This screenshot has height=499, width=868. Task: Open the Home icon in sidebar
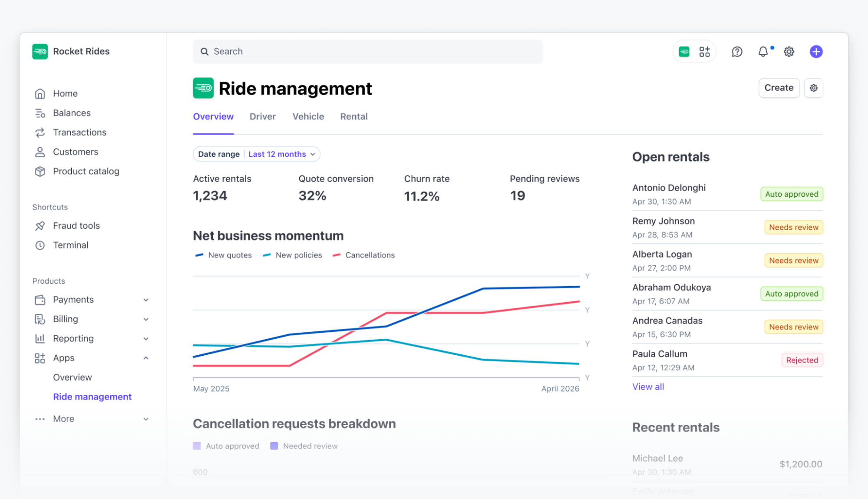pyautogui.click(x=40, y=94)
